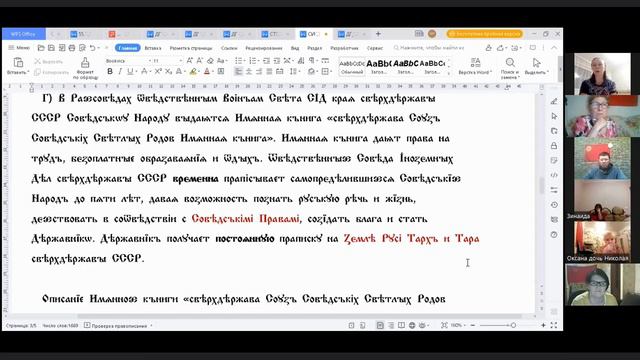The image size is (640, 360).
Task: Click the text highlight color swatch
Action: tap(193, 71)
